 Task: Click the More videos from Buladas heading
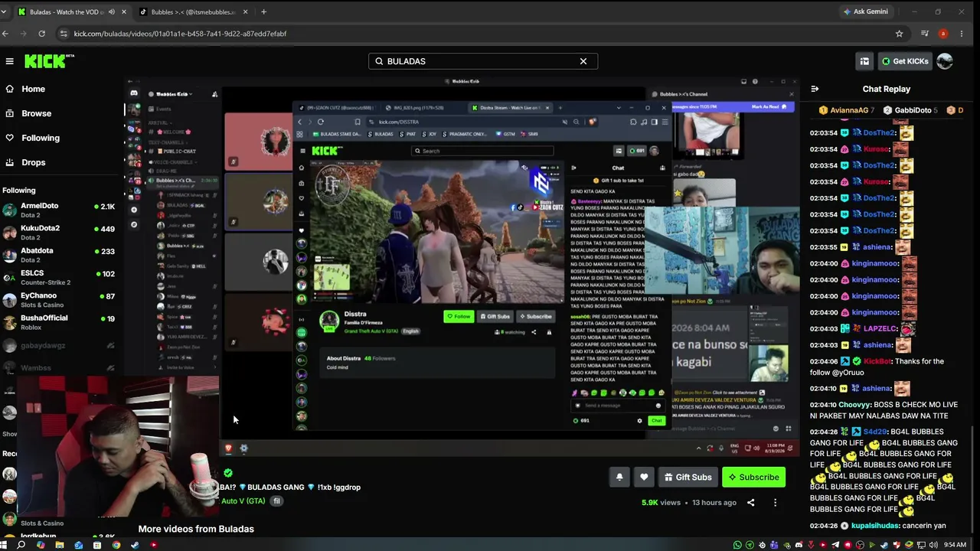196,529
